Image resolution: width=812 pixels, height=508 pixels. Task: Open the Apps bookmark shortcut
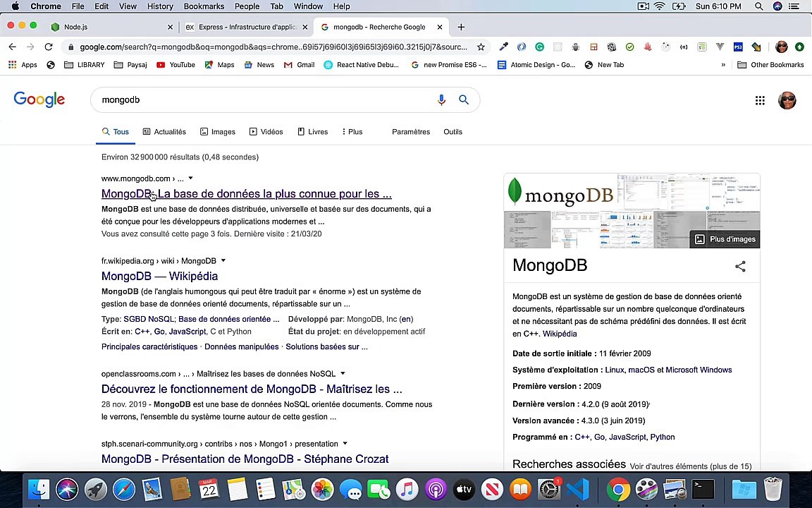[23, 65]
